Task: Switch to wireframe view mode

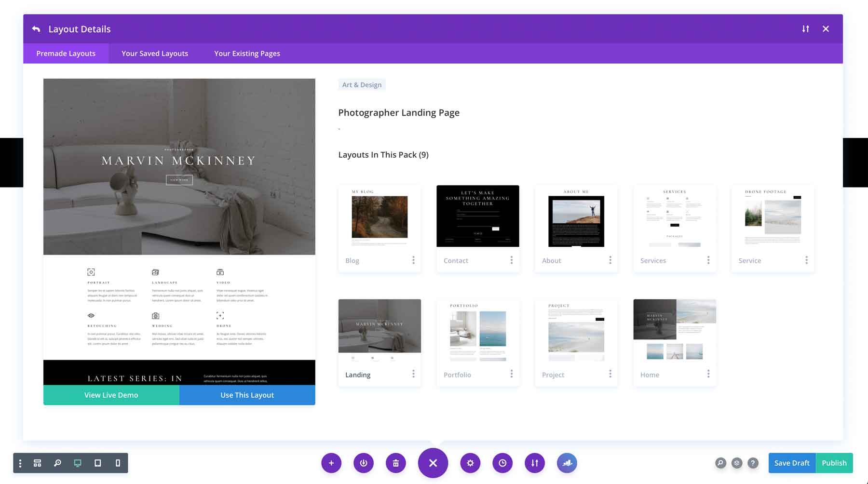Action: (x=37, y=463)
